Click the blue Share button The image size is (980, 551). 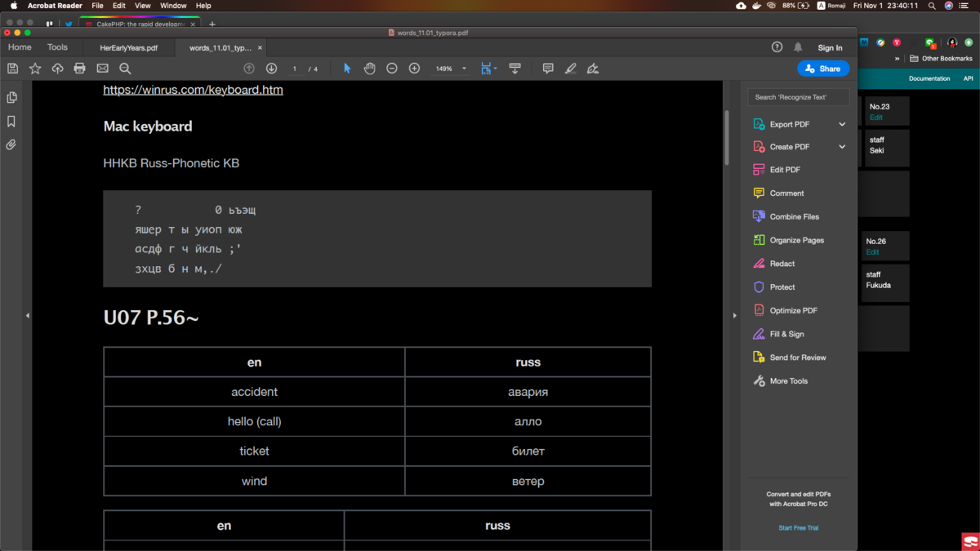point(823,69)
